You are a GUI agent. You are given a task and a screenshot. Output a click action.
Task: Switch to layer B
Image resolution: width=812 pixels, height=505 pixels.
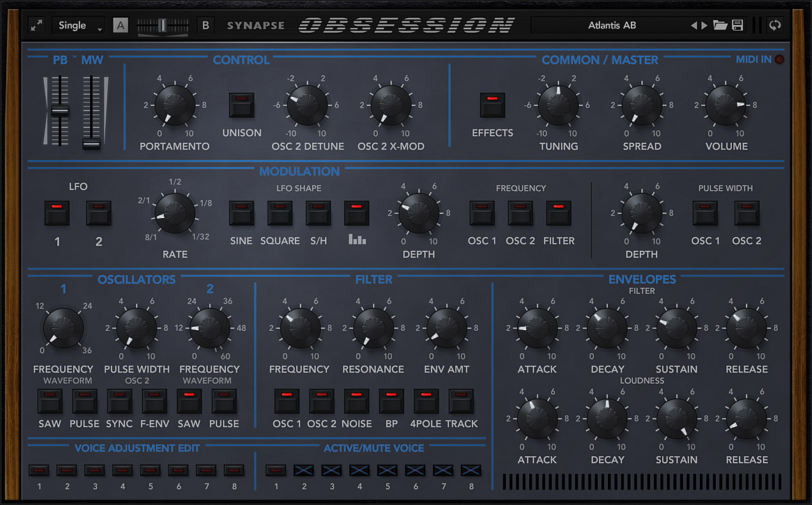point(205,24)
